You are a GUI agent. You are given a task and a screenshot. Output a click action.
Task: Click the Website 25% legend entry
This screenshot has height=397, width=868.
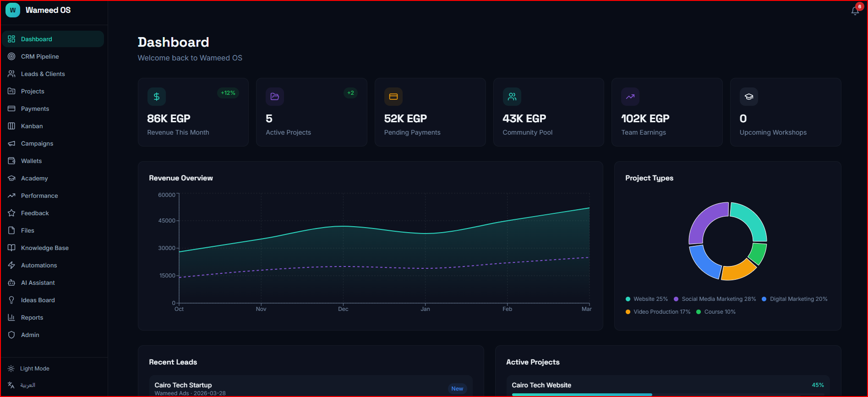[647, 299]
